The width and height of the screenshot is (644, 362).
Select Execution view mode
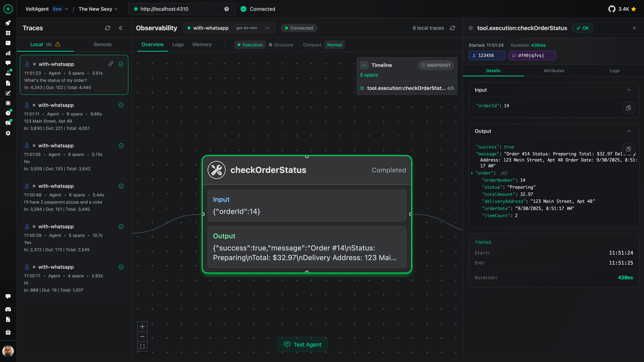tap(250, 45)
